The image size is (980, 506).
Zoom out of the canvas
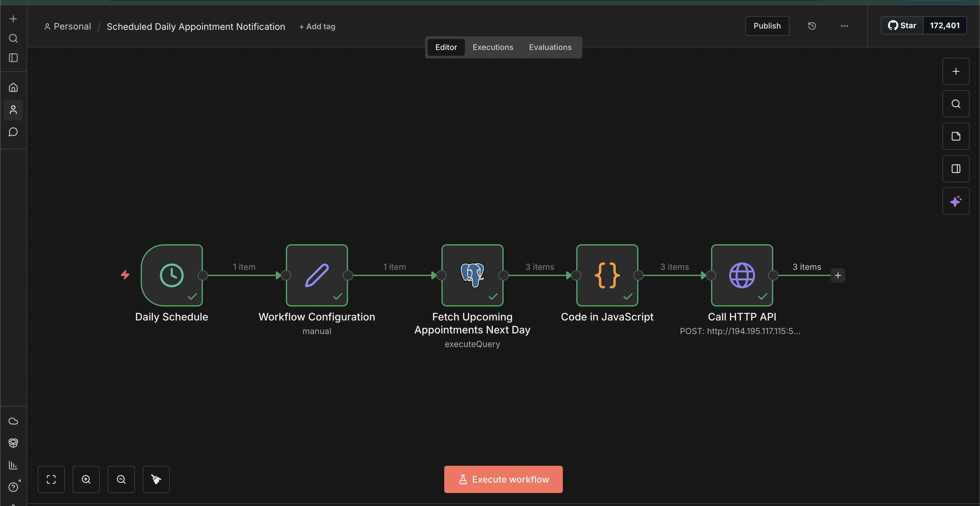tap(121, 479)
